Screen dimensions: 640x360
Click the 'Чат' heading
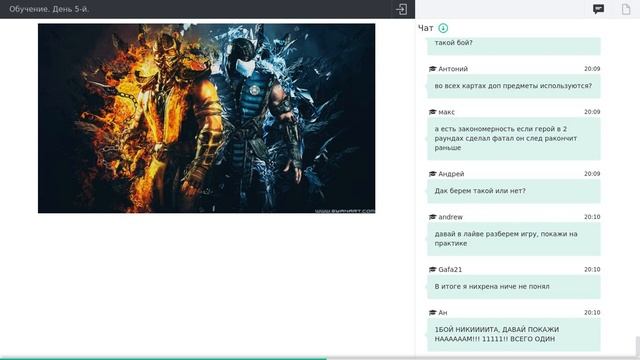426,28
